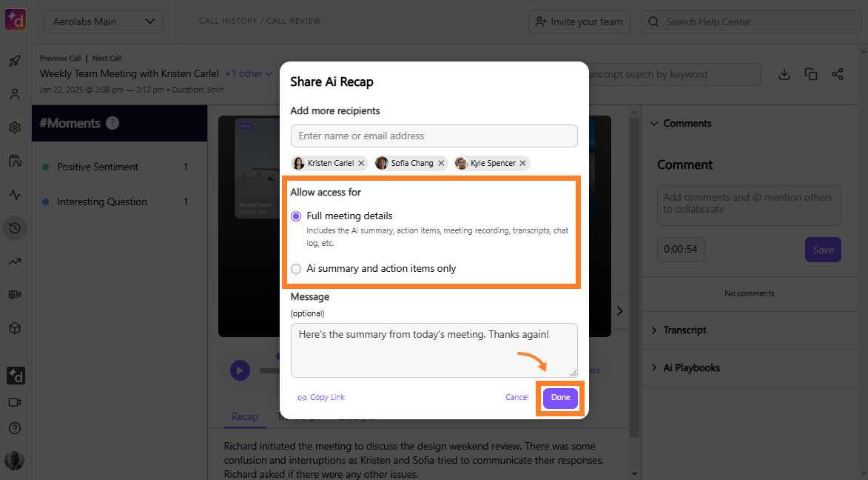This screenshot has height=480, width=868.
Task: Remove Kyle Spencer recipient chip
Action: tap(522, 163)
